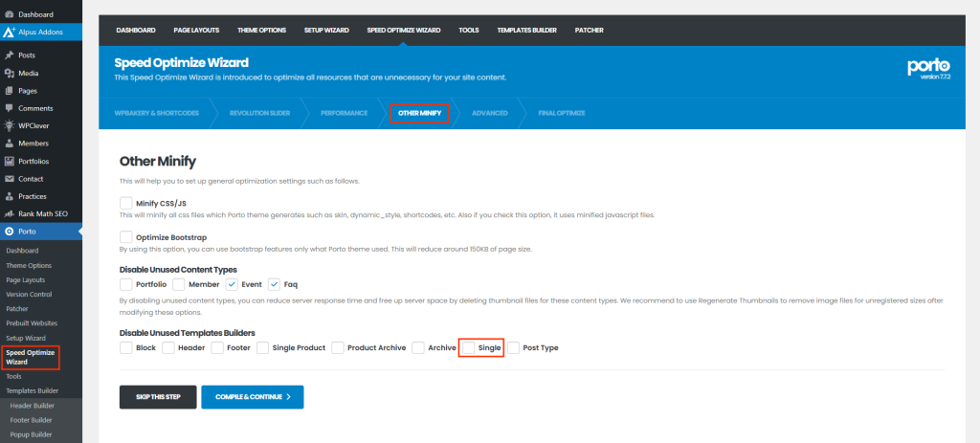Uncheck the Event content type
This screenshot has height=443, width=980.
(232, 284)
